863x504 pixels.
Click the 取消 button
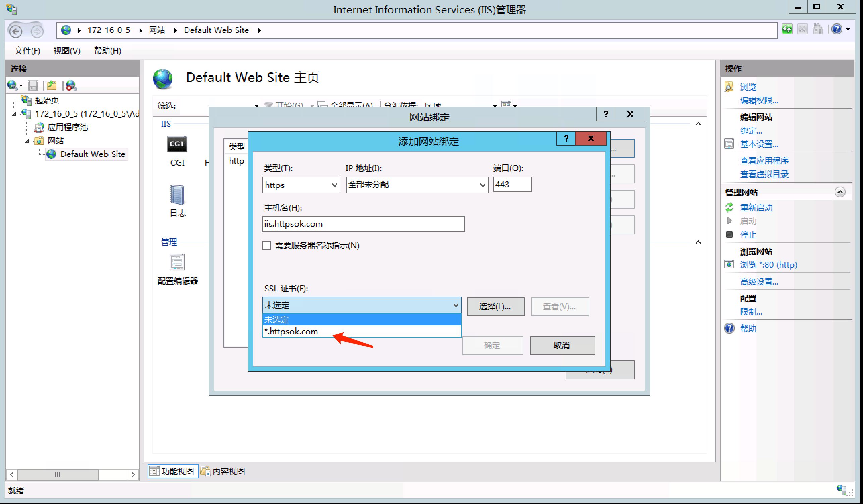point(562,346)
